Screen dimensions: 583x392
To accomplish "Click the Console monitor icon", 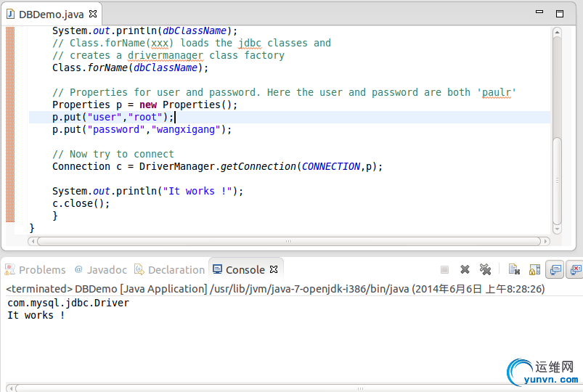I will (x=218, y=269).
